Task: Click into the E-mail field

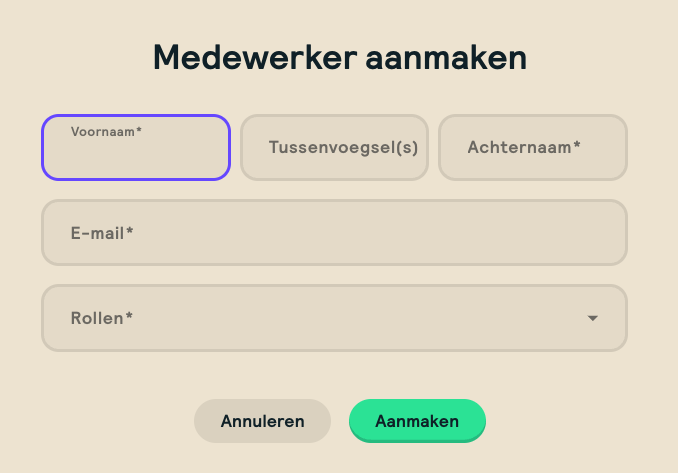Action: 334,233
